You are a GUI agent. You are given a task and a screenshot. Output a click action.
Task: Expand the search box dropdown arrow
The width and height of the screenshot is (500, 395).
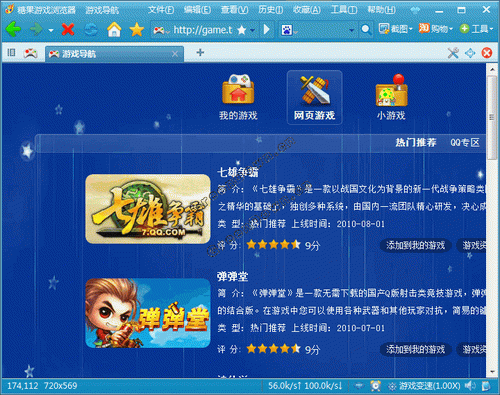tap(351, 30)
